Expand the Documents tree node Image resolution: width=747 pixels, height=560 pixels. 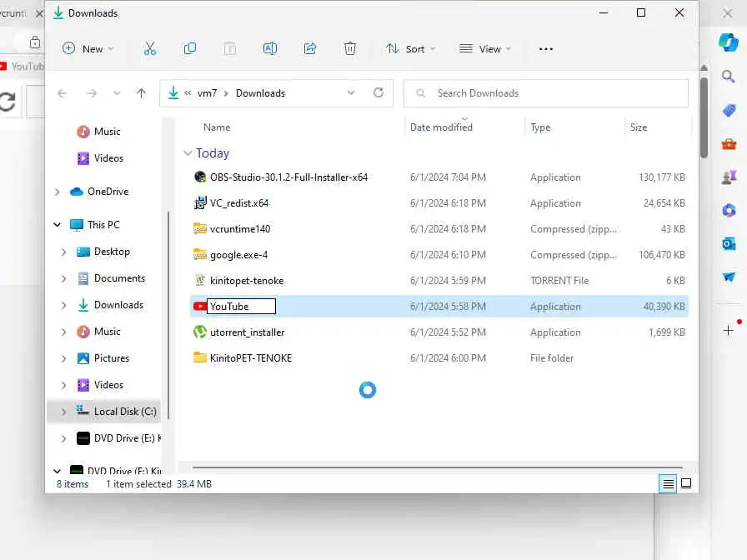pos(63,278)
